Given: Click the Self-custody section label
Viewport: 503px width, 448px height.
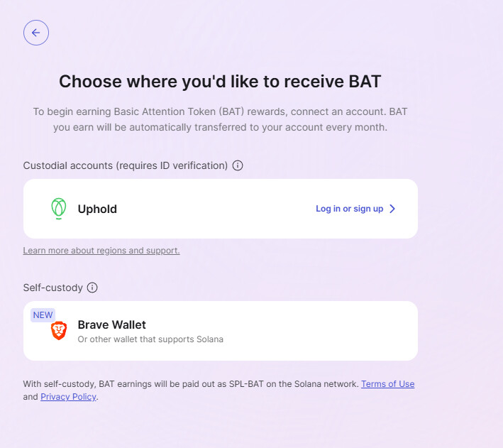Looking at the screenshot, I should click(x=53, y=288).
